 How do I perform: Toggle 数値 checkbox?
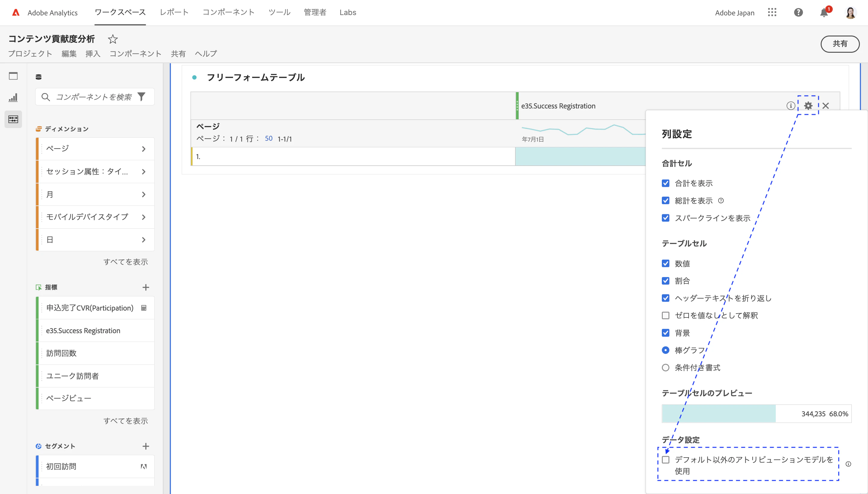click(x=666, y=263)
